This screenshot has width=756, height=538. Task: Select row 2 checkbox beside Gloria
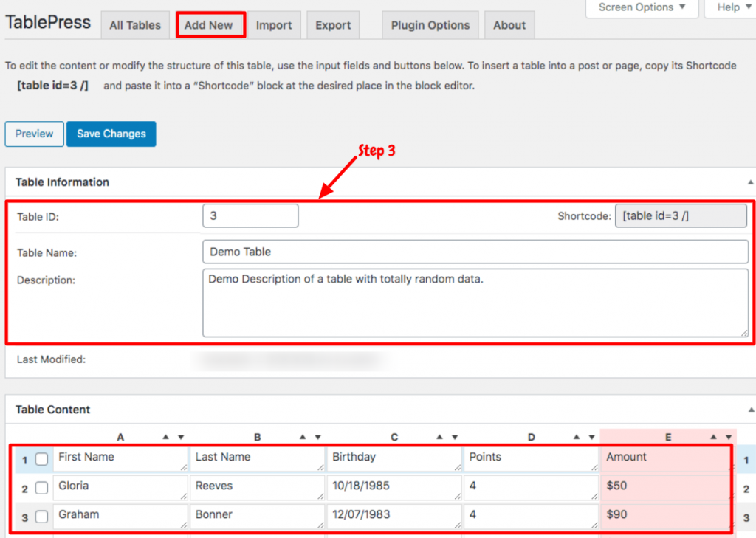[42, 488]
